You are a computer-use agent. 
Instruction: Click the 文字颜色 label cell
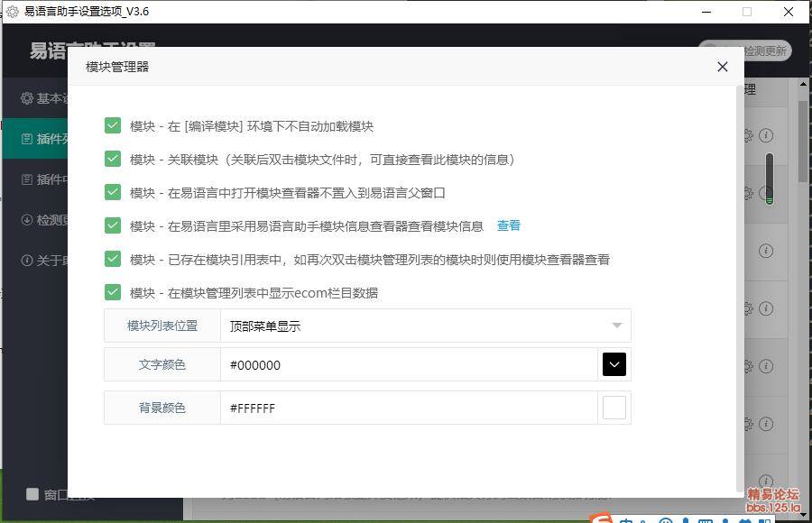coord(162,364)
